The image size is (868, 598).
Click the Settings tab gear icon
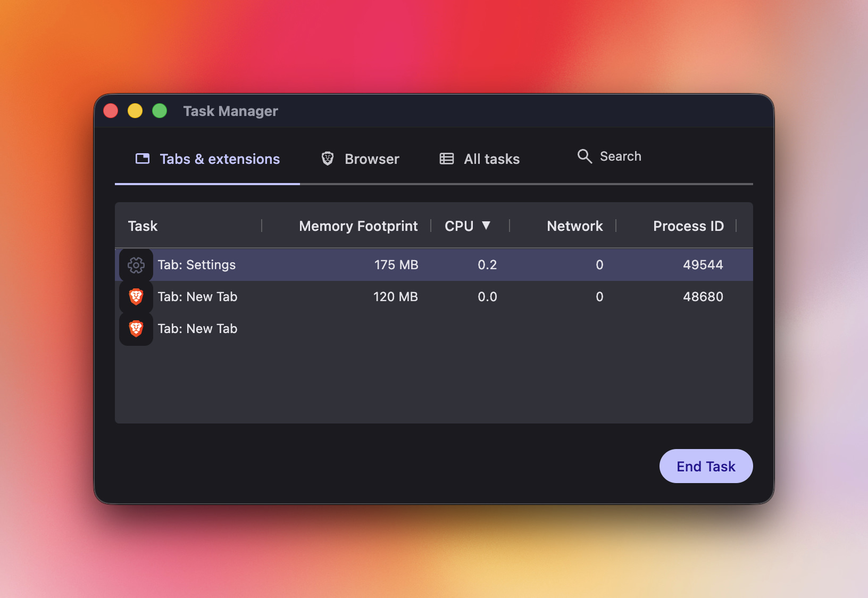point(136,264)
